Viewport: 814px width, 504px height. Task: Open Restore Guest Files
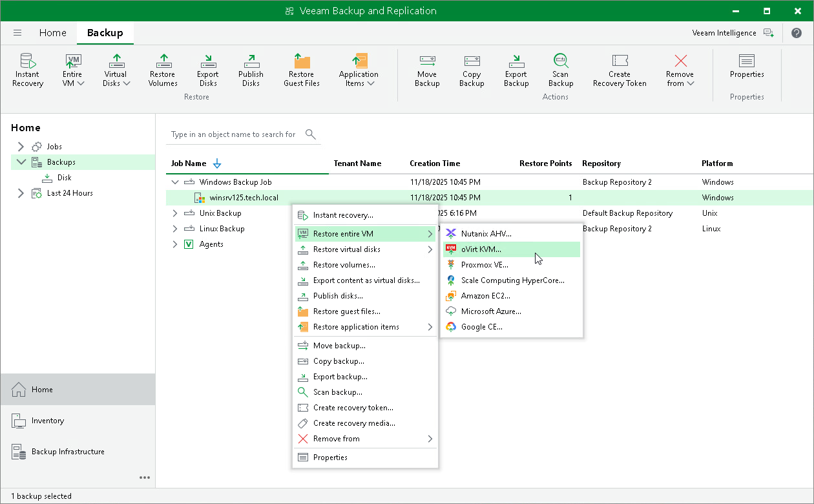tap(301, 69)
